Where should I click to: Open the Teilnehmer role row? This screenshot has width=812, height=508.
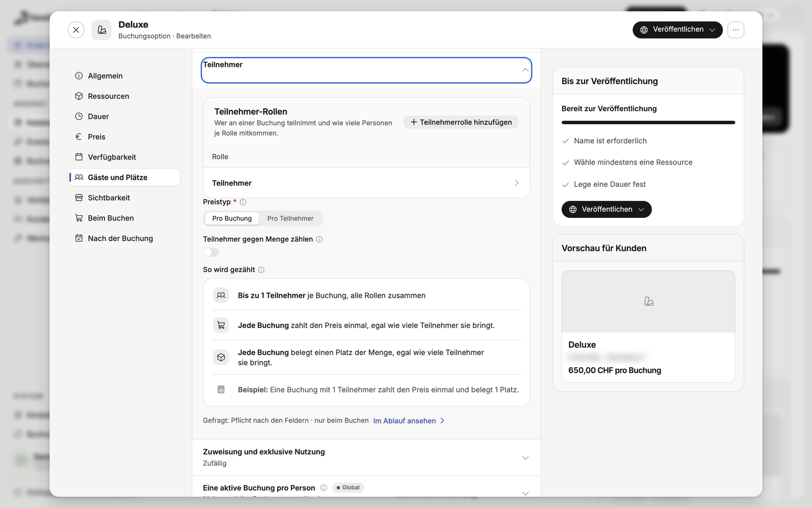(366, 183)
